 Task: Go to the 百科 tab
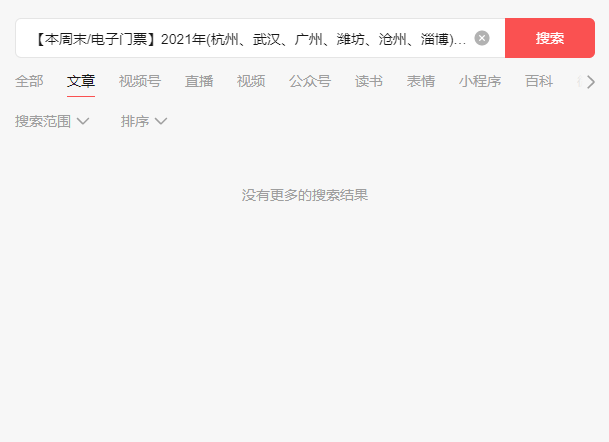[539, 82]
